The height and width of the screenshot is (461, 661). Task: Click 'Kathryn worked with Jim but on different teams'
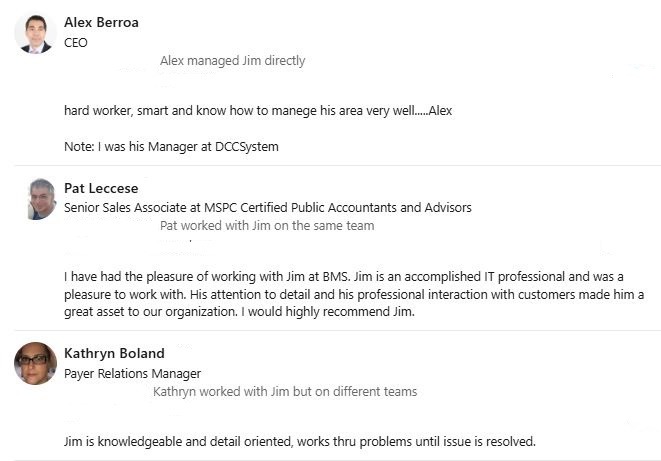click(285, 392)
